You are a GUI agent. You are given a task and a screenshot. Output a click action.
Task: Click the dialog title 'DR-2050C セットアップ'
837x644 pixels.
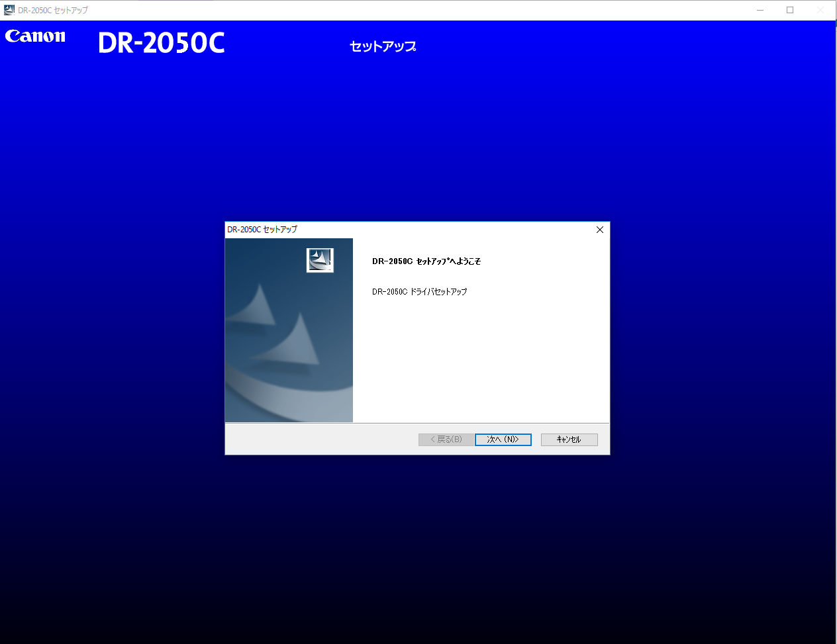(x=262, y=230)
